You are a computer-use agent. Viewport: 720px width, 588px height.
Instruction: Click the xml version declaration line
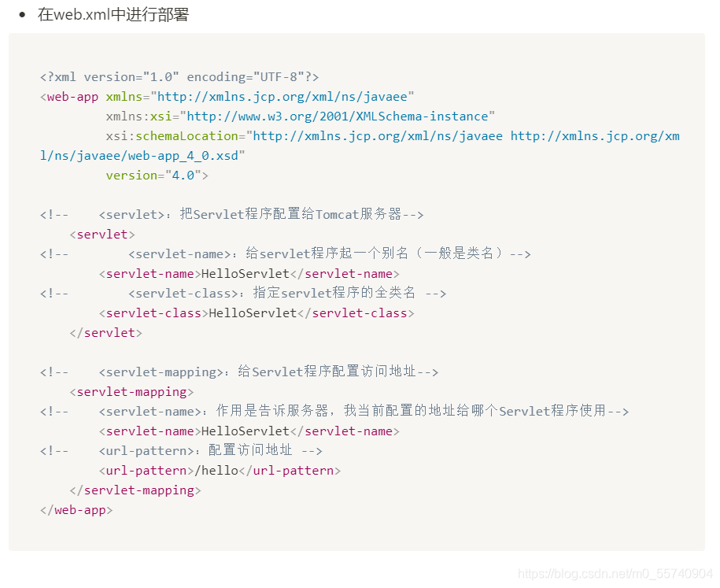[x=179, y=76]
